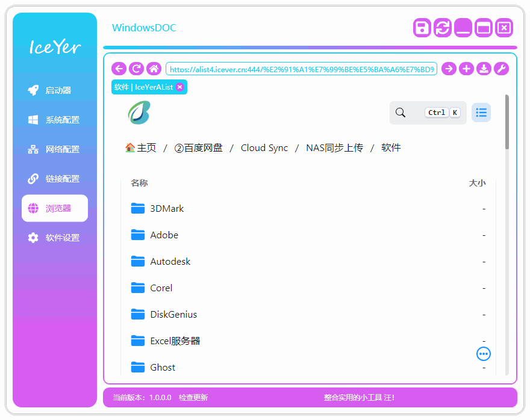Click the save icon in title bar
Screen dimensions: 530x420
coord(422,28)
